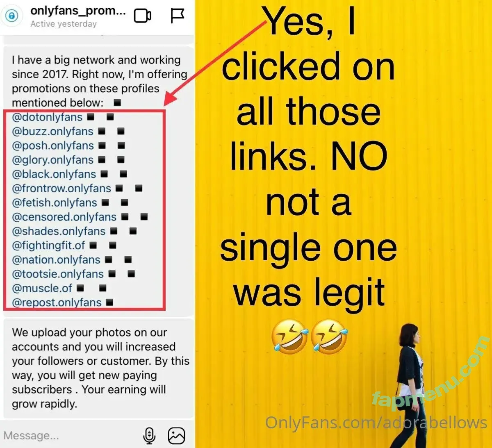
Task: Open @censored.onlyfans profile link
Action: click(64, 217)
